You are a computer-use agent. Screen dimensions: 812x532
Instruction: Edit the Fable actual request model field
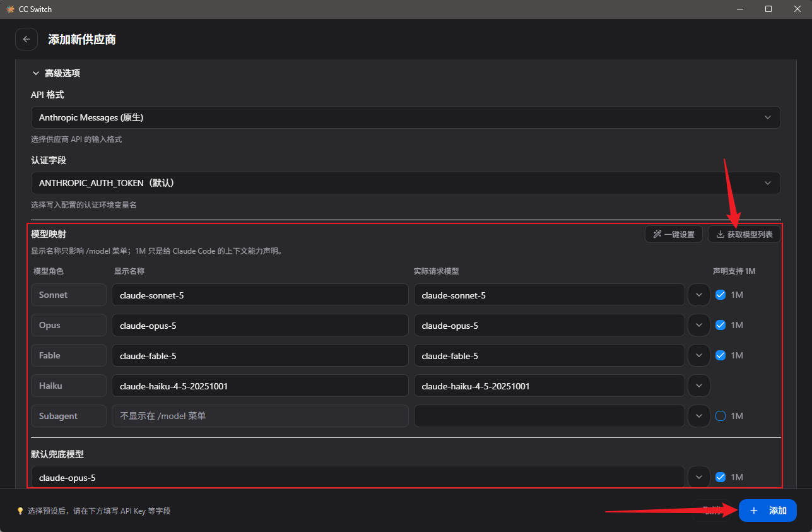(549, 355)
